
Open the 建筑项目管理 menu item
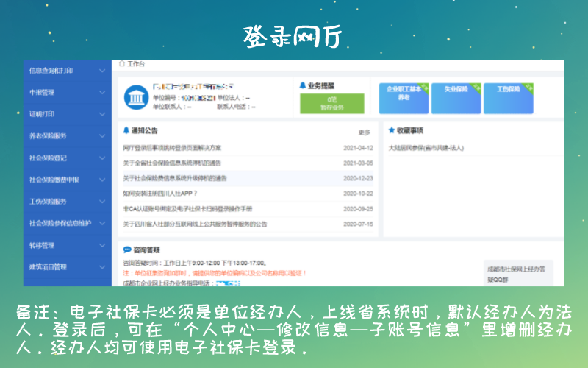click(68, 267)
